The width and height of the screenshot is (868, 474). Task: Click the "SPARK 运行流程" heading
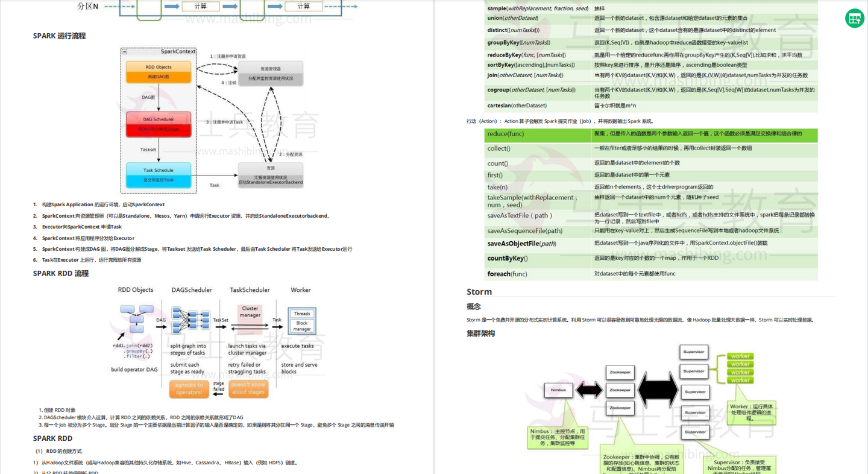[59, 36]
